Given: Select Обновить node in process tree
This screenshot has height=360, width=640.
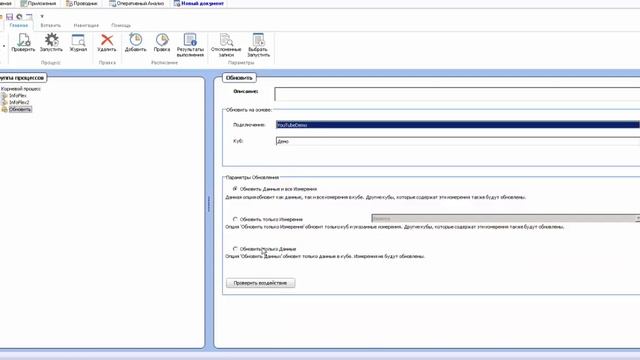Looking at the screenshot, I should [x=20, y=109].
